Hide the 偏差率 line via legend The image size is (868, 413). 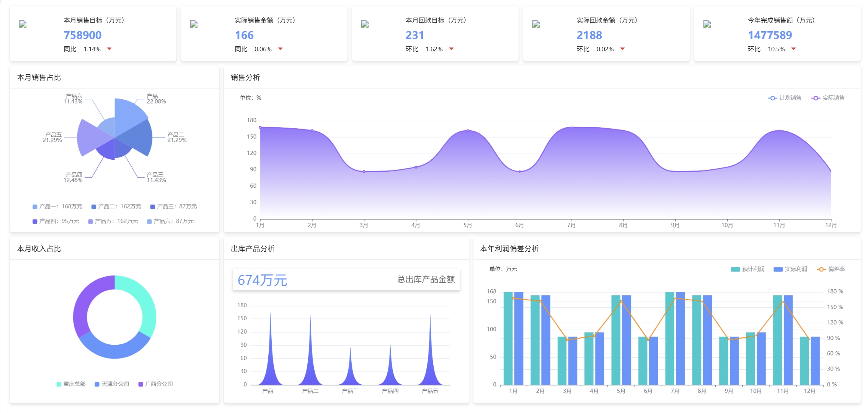tap(831, 269)
